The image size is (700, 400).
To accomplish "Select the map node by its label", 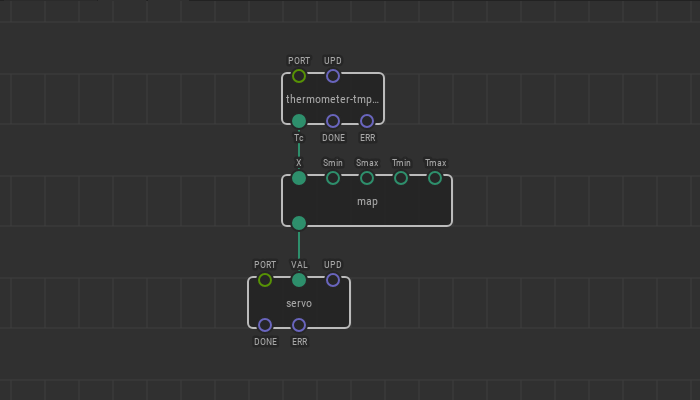I will click(x=367, y=201).
